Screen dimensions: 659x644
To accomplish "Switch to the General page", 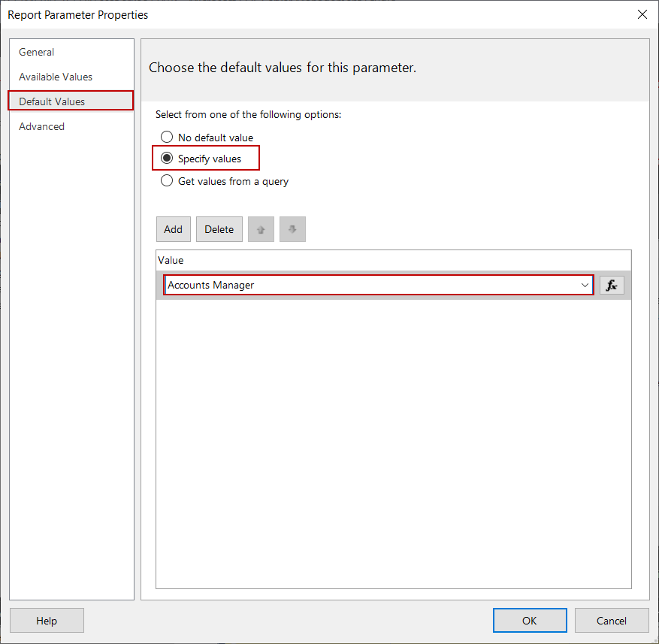I will [x=36, y=52].
